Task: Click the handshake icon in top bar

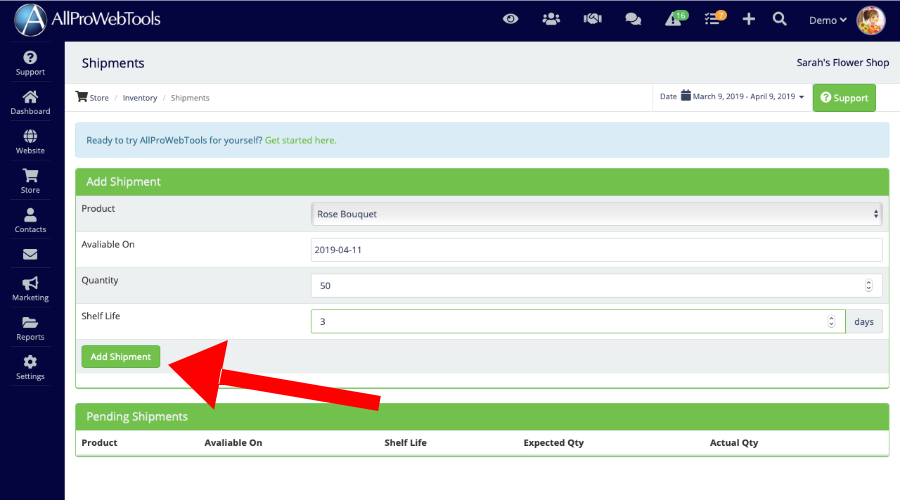Action: [592, 19]
